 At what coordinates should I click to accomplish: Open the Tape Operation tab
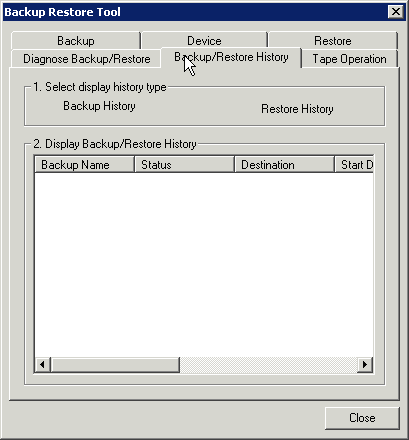349,59
